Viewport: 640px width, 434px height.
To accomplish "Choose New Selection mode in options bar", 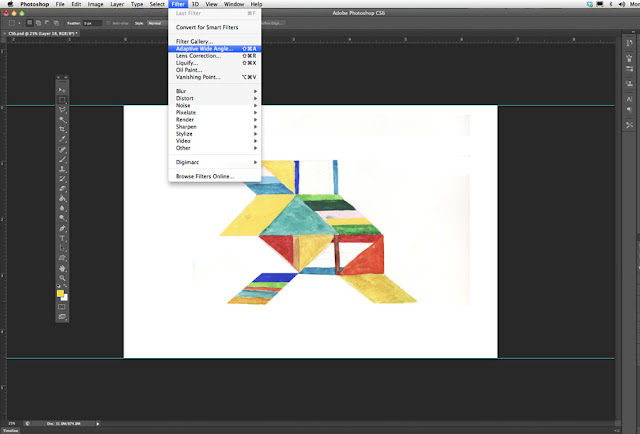I will click(29, 23).
